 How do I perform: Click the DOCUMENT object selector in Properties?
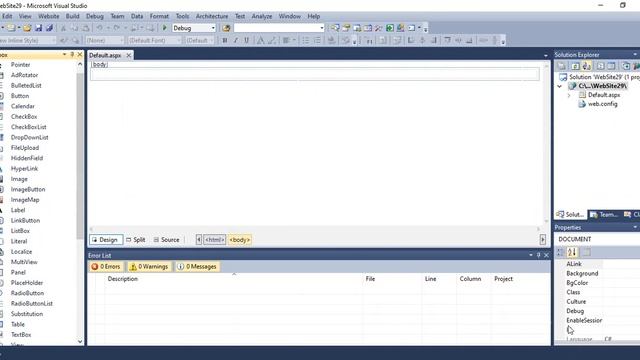pos(598,239)
